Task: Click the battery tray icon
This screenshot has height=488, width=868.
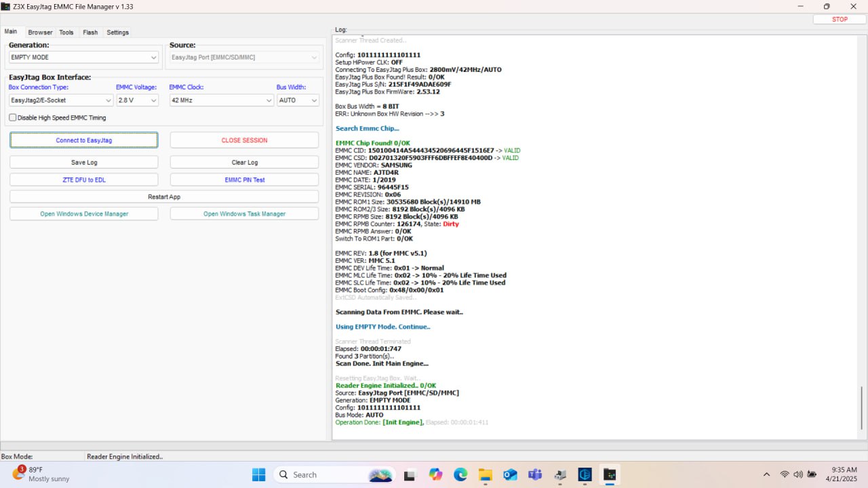Action: pos(812,474)
